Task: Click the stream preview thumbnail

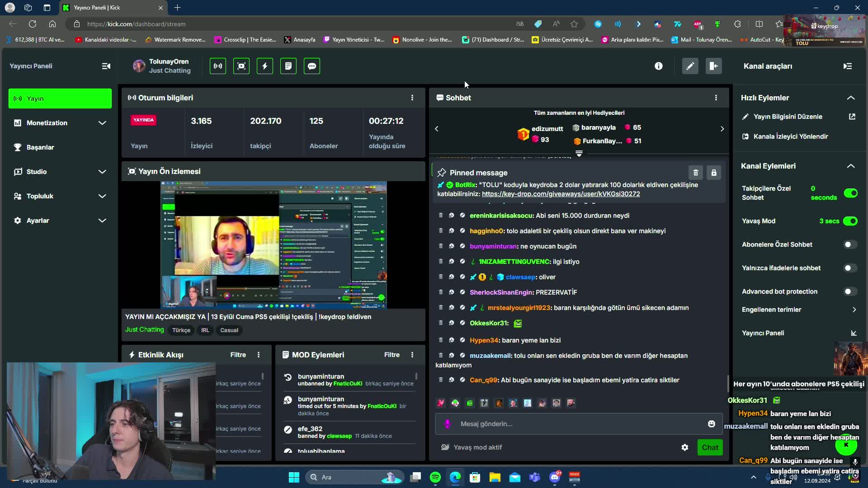Action: point(274,245)
